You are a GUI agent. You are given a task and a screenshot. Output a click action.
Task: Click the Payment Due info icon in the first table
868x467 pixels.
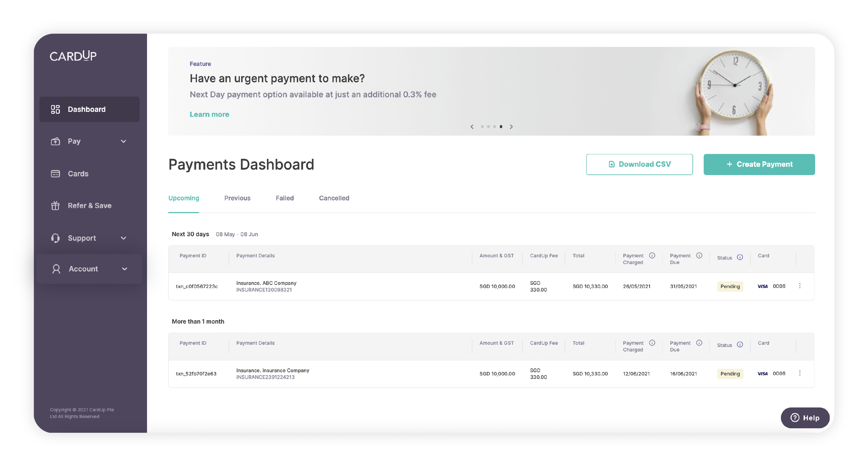699,255
